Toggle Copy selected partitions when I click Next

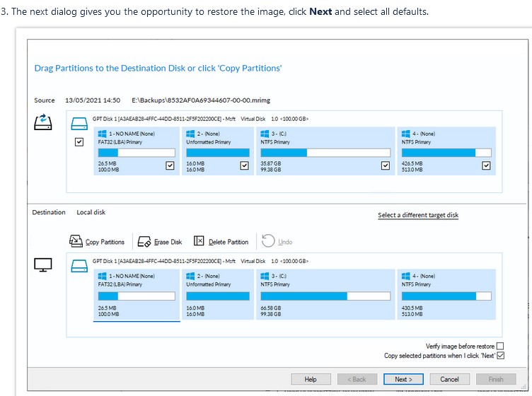500,355
